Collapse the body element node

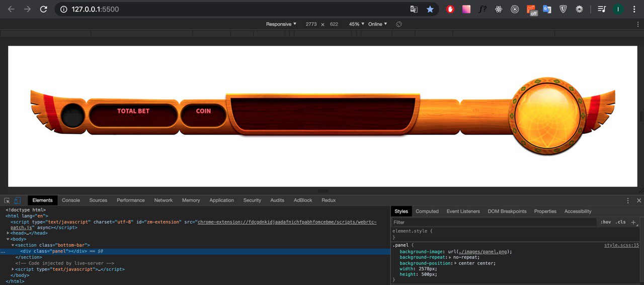point(8,239)
